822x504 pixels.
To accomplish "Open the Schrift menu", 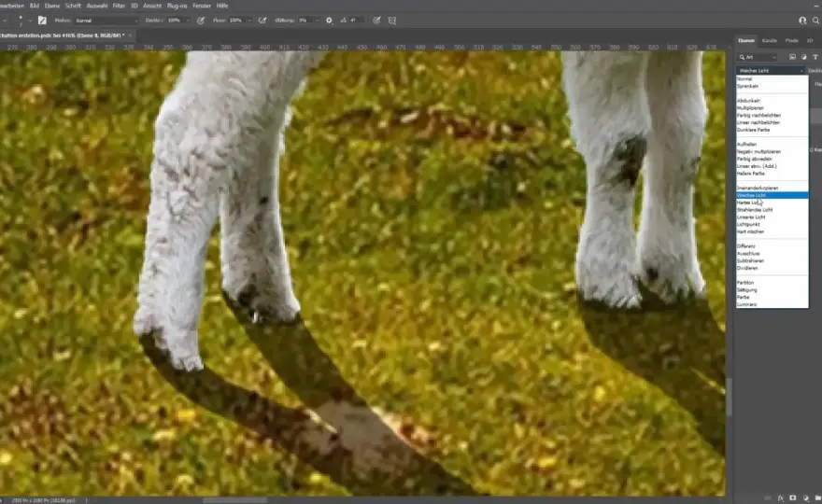I will (x=73, y=6).
